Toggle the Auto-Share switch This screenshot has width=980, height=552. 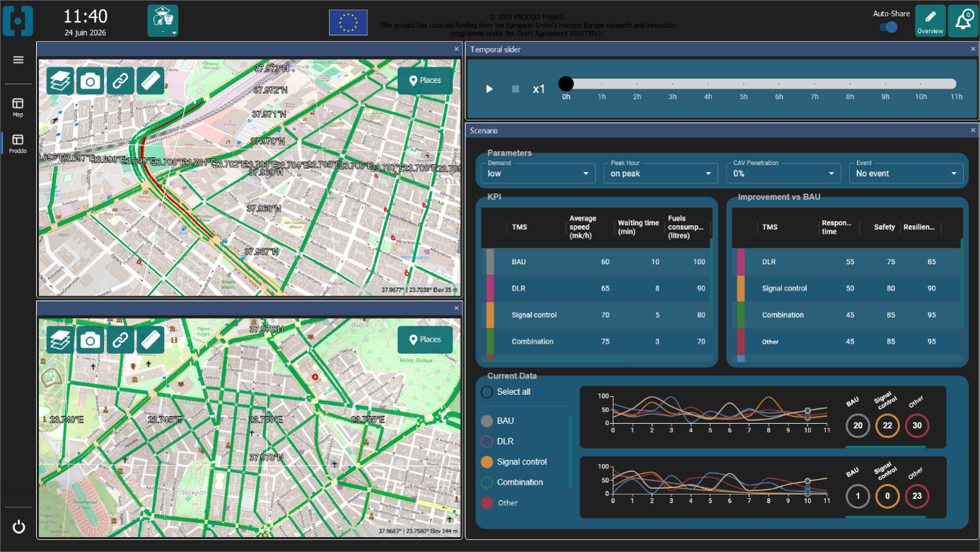[x=889, y=27]
